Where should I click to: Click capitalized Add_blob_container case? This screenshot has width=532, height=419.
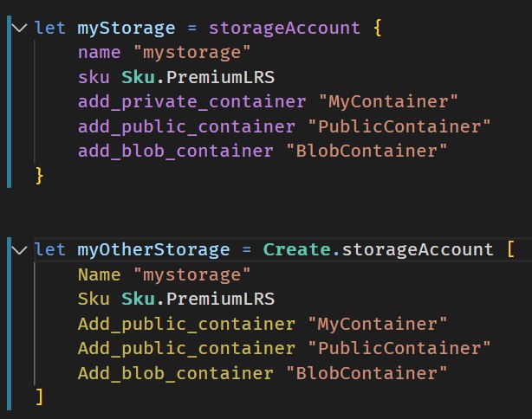[176, 373]
